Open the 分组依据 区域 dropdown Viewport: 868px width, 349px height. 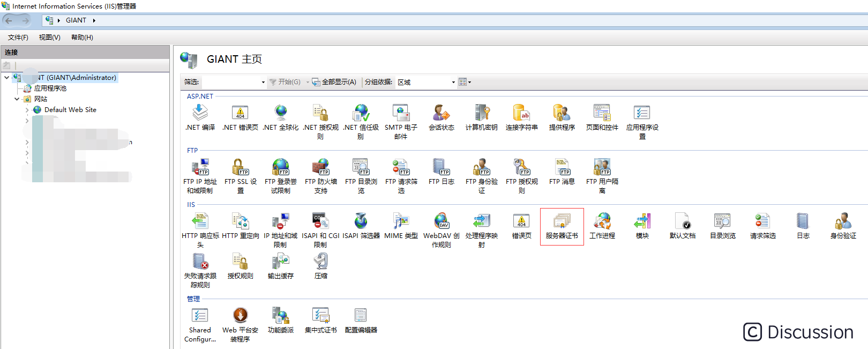(426, 82)
